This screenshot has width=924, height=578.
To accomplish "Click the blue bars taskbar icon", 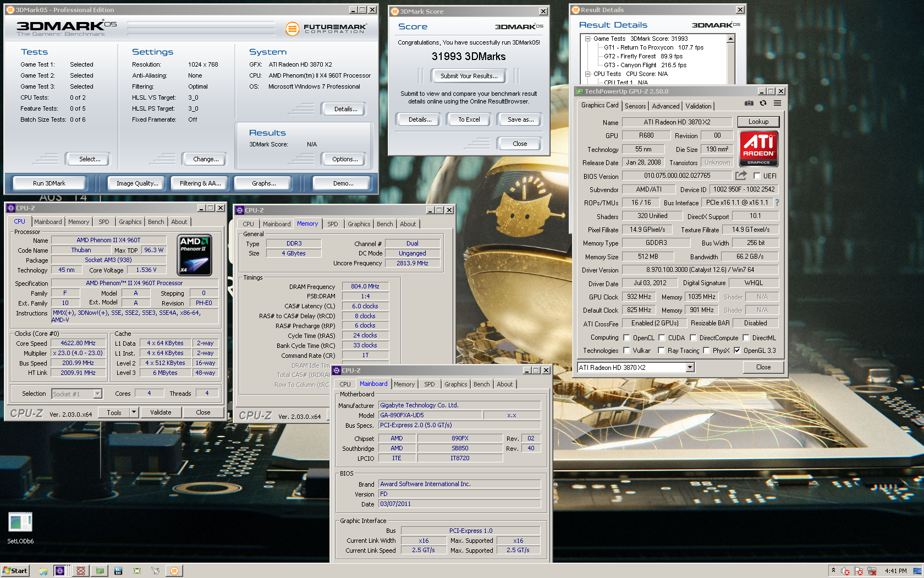I will (118, 571).
